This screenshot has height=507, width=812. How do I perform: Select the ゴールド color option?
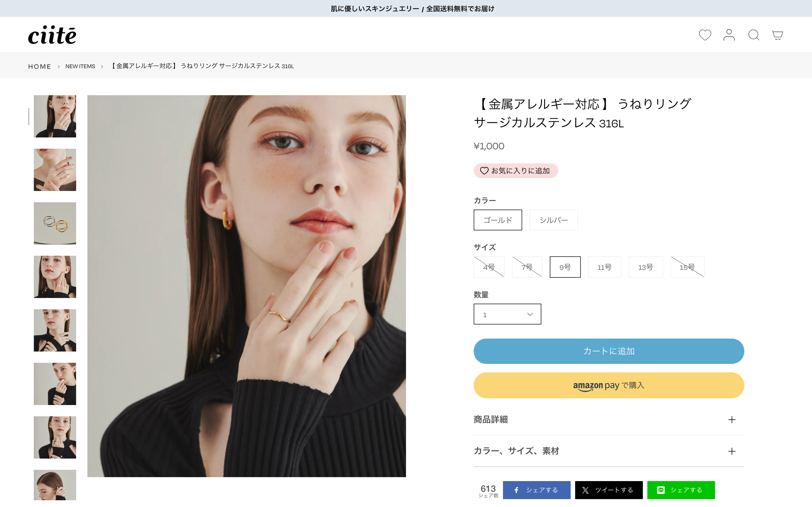click(x=498, y=220)
